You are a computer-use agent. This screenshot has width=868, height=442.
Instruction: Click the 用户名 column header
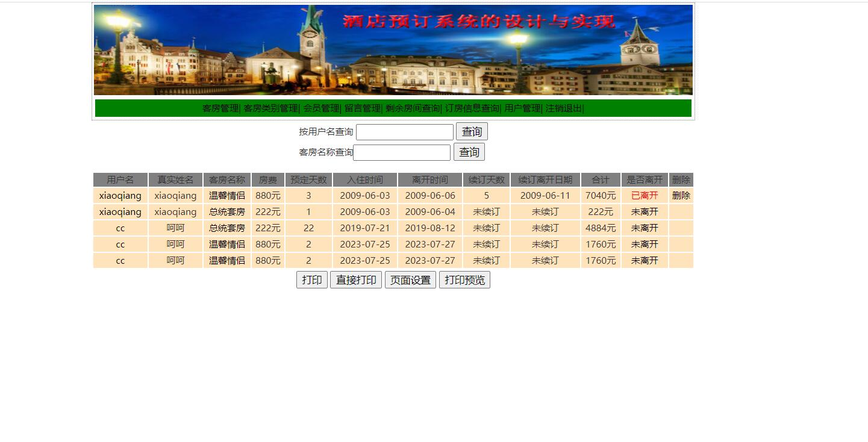click(x=120, y=180)
